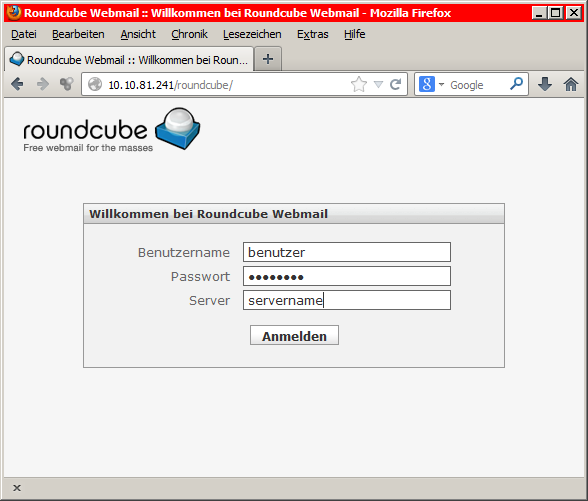Close the add-on bar with the x
This screenshot has height=501, width=588.
click(17, 488)
